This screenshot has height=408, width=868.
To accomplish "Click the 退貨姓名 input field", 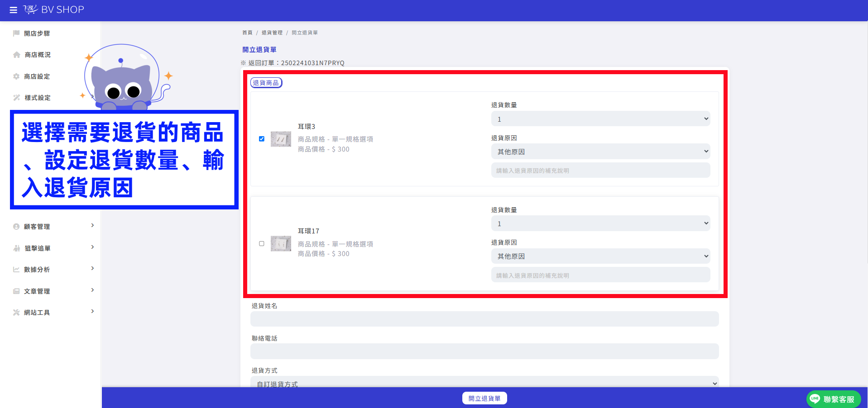I will pos(484,319).
